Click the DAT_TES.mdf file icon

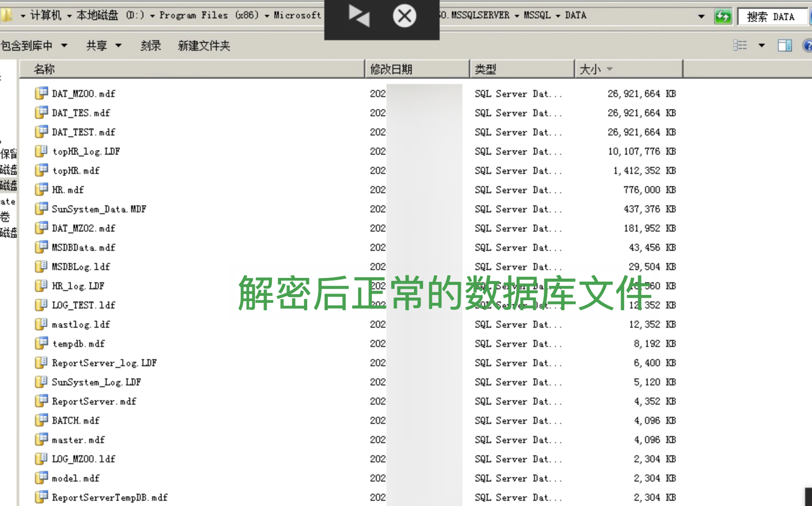tap(41, 112)
